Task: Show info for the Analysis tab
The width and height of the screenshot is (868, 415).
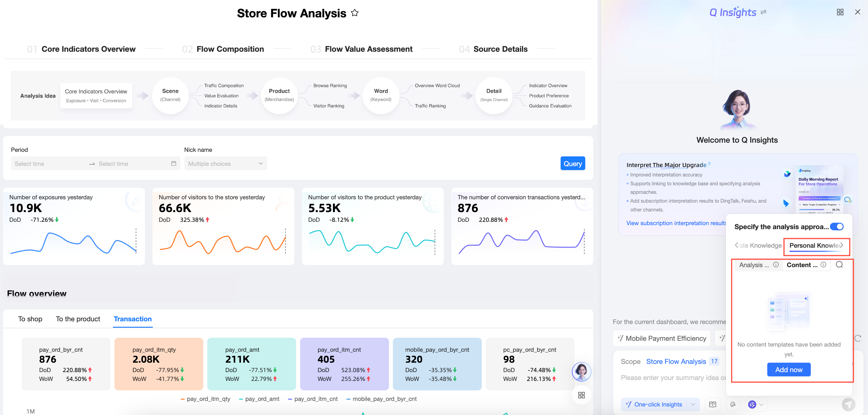Action: [776, 265]
